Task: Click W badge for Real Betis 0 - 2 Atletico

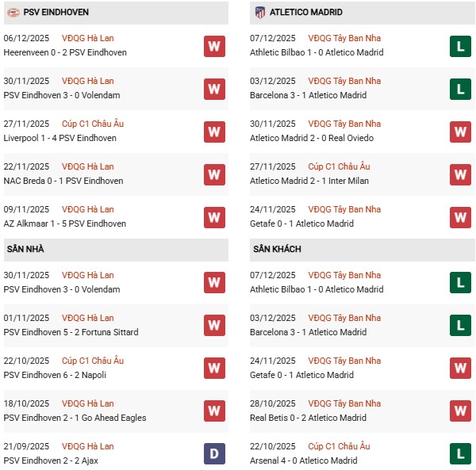Action: [x=461, y=411]
